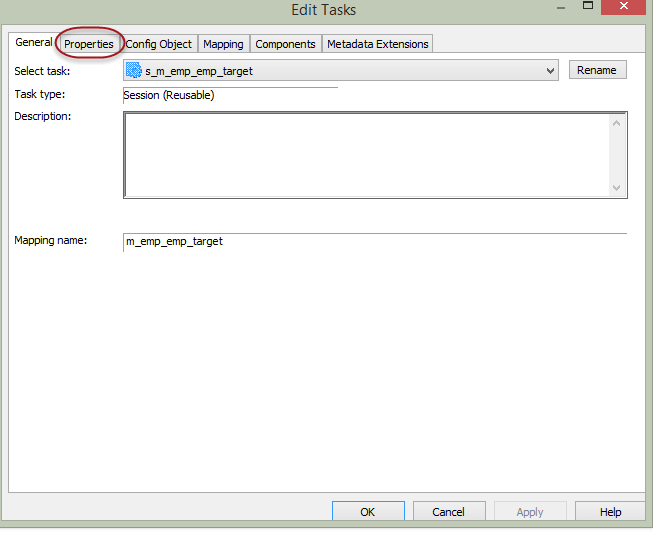
Task: Click the Apply button
Action: pos(530,512)
